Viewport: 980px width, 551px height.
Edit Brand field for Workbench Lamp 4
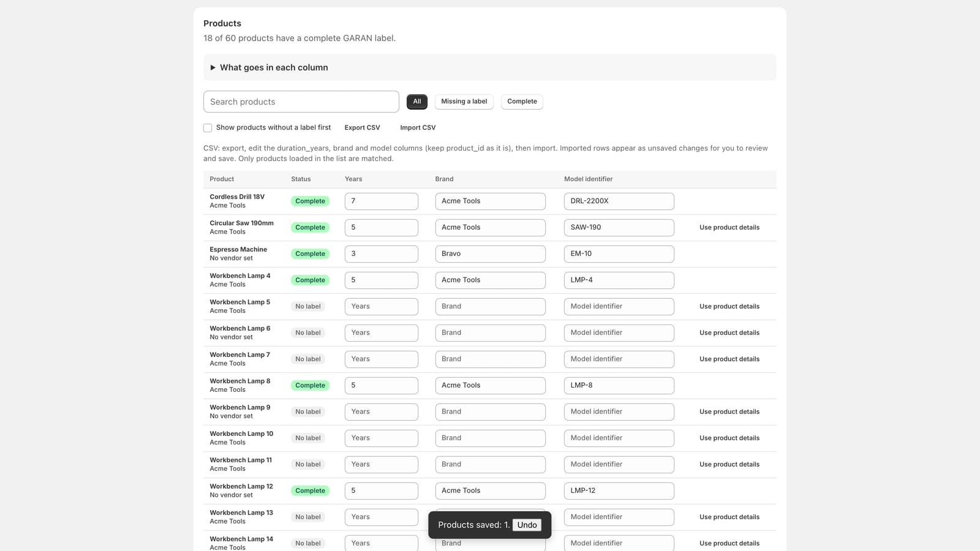coord(490,280)
